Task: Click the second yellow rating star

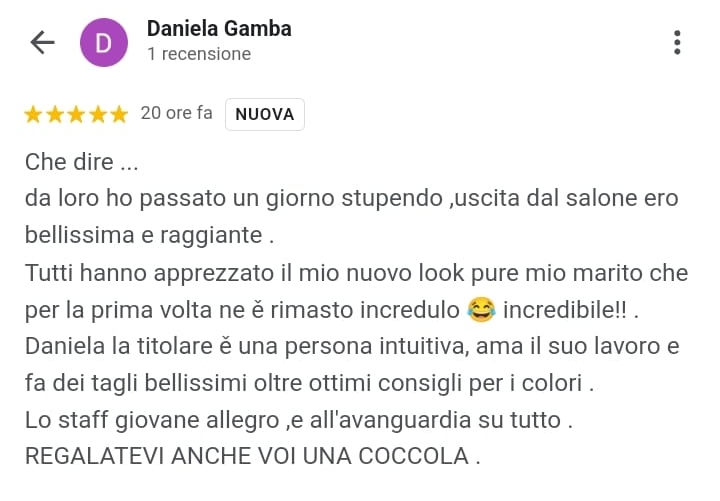Action: pos(55,114)
